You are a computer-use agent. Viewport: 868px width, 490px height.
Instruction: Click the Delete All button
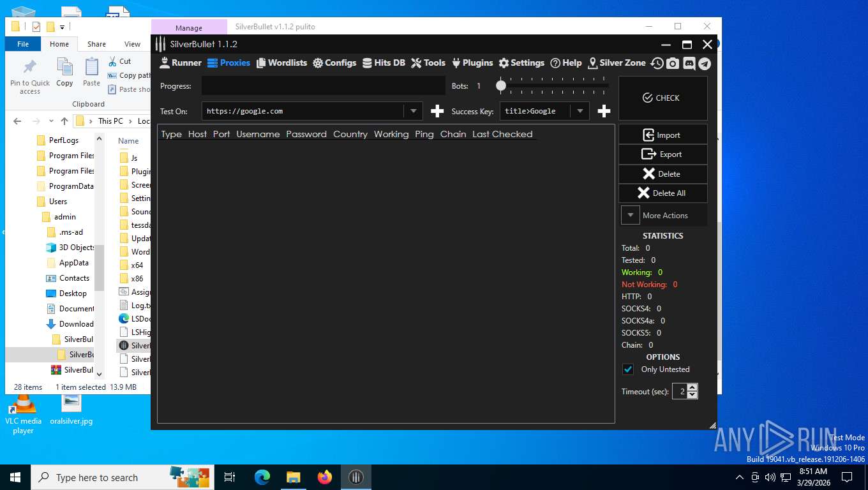point(662,193)
